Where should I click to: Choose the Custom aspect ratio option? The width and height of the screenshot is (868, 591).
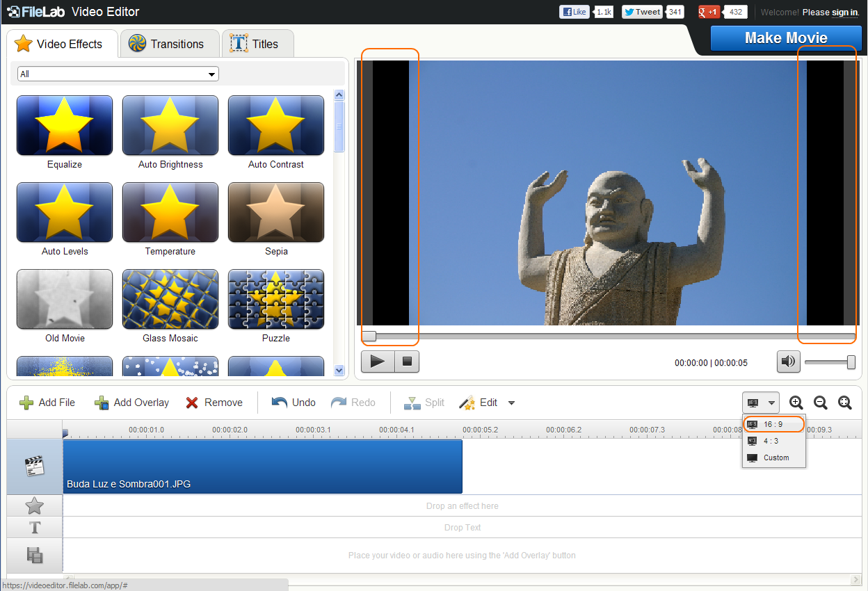773,458
